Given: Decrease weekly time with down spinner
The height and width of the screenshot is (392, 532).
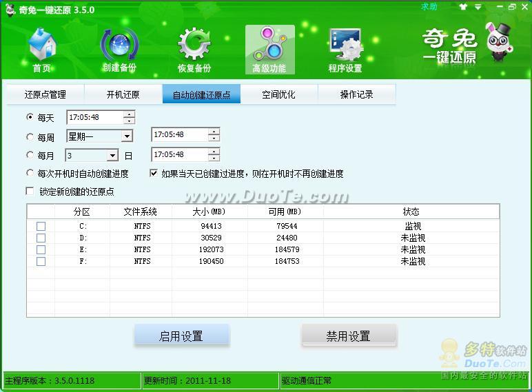Looking at the screenshot, I should pyautogui.click(x=214, y=138).
